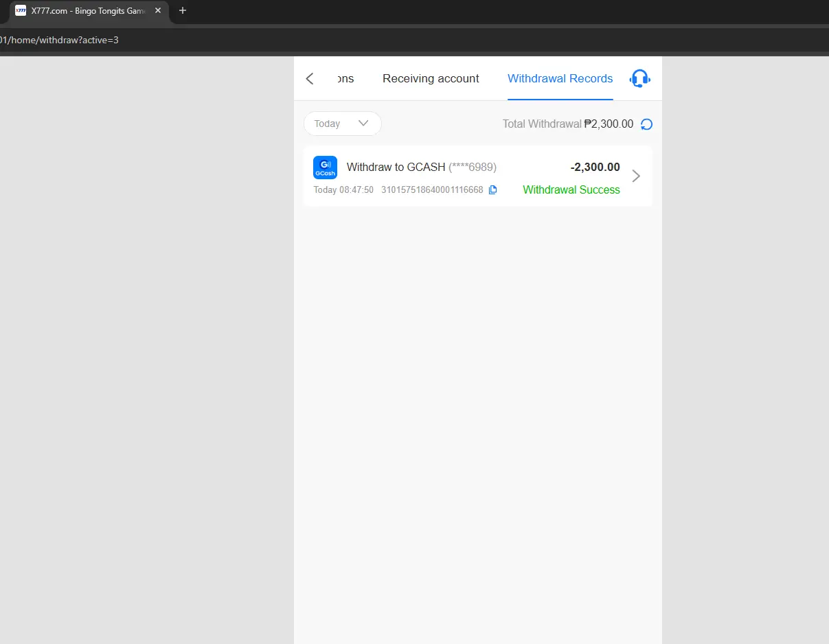
Task: Copy the withdrawal order number
Action: (492, 190)
